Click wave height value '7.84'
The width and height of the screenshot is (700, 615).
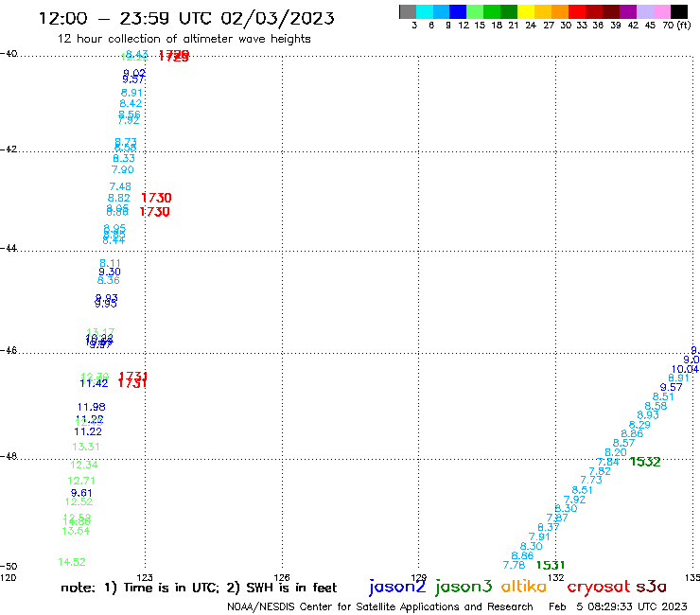pos(608,462)
